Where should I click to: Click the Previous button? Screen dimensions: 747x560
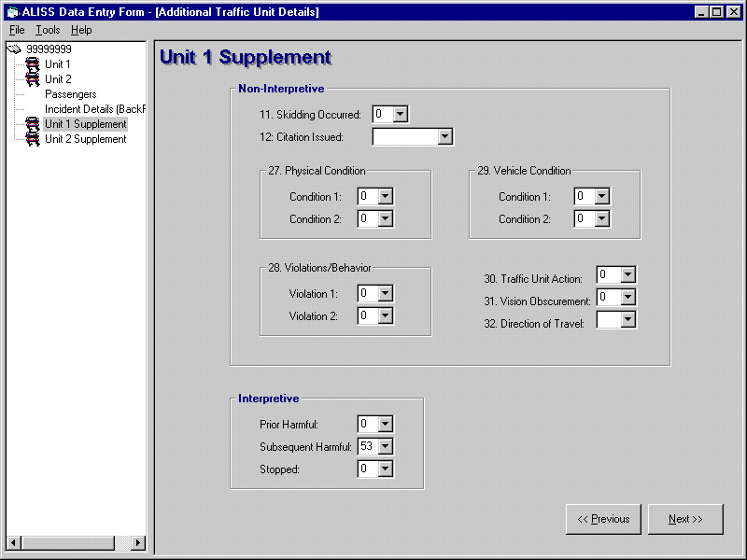tap(603, 519)
